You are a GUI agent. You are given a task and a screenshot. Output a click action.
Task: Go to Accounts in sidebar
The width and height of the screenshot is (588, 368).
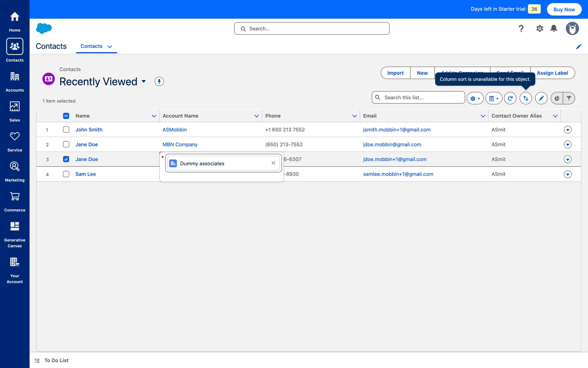[x=15, y=82]
